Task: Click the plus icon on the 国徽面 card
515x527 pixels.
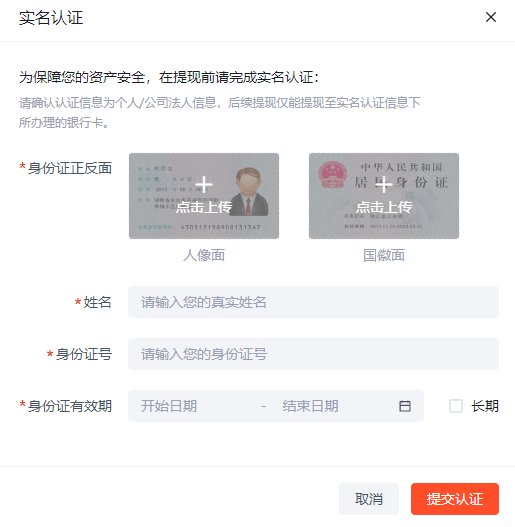Action: click(x=384, y=185)
